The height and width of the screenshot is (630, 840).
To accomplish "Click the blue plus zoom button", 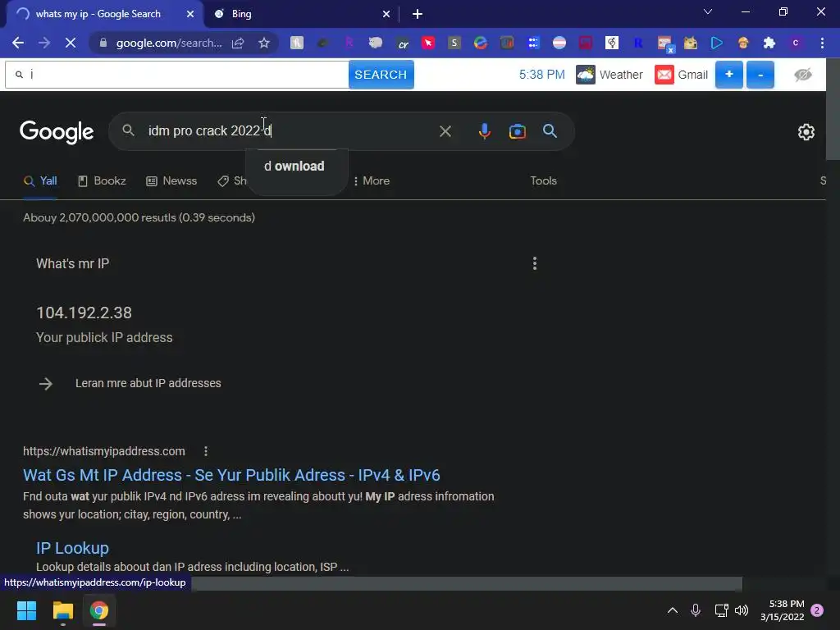I will click(729, 75).
